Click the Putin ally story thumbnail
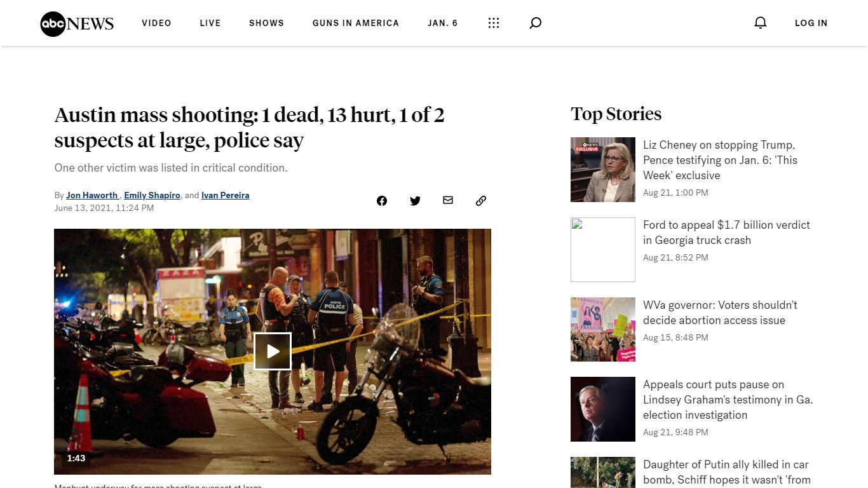 tap(603, 472)
